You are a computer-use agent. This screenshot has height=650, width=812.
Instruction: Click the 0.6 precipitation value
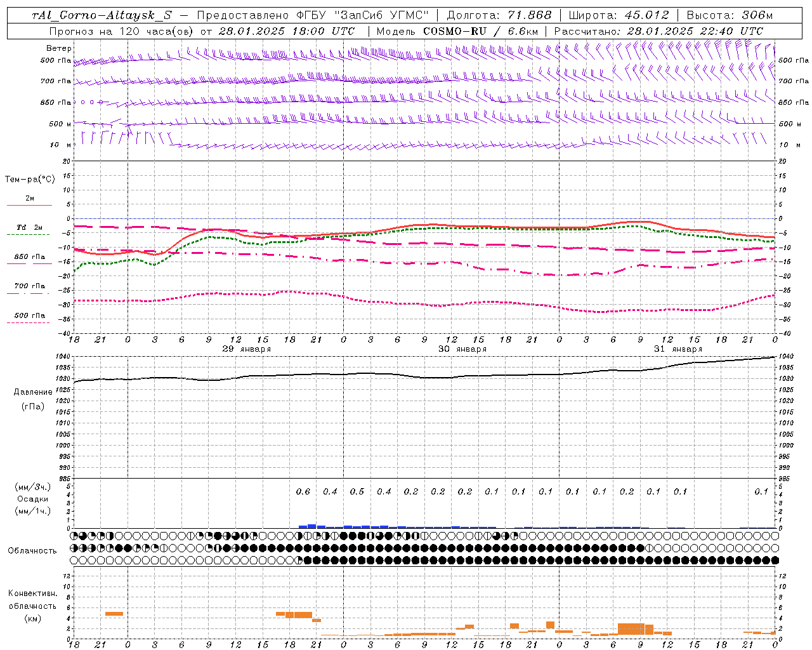point(303,491)
